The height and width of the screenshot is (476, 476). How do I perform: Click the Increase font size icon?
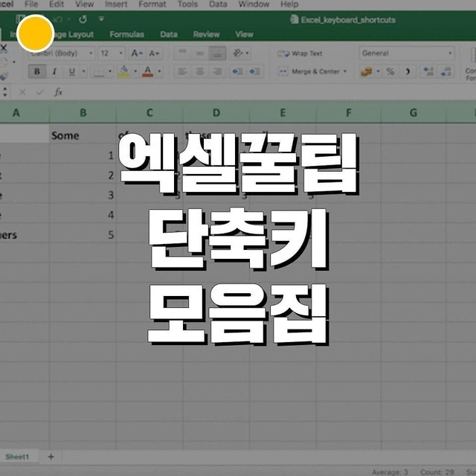(x=136, y=54)
